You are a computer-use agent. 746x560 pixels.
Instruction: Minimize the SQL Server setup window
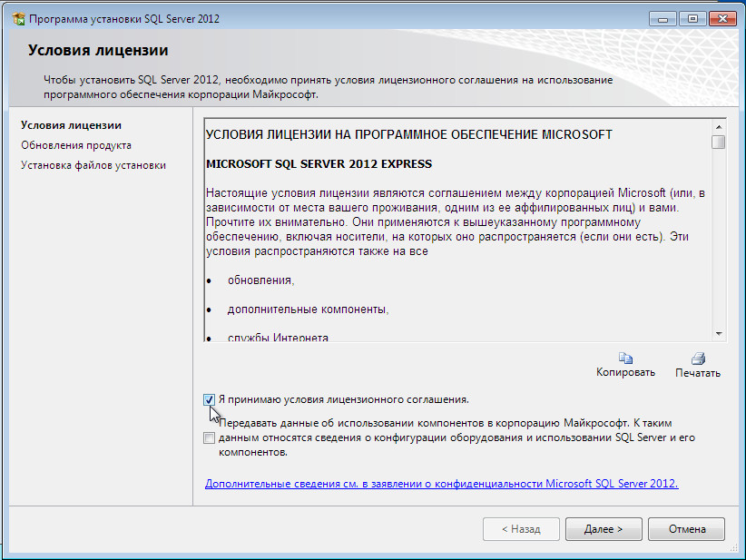click(663, 19)
